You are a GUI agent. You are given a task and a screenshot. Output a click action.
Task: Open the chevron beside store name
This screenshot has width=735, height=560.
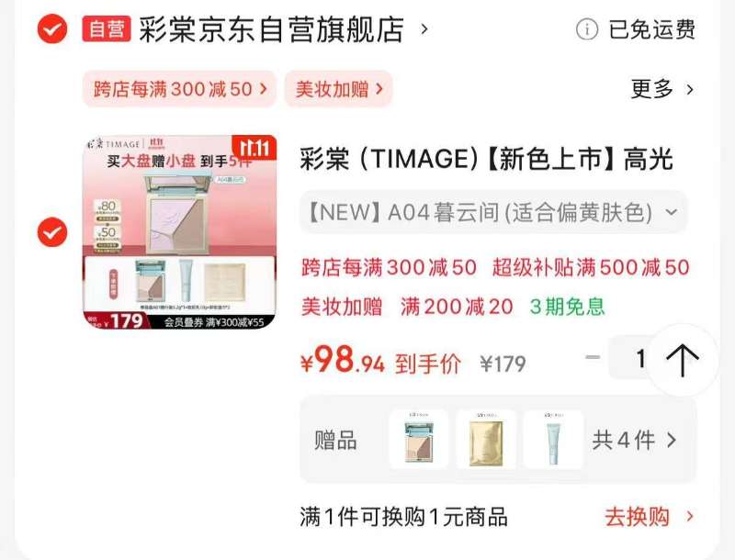coord(424,29)
